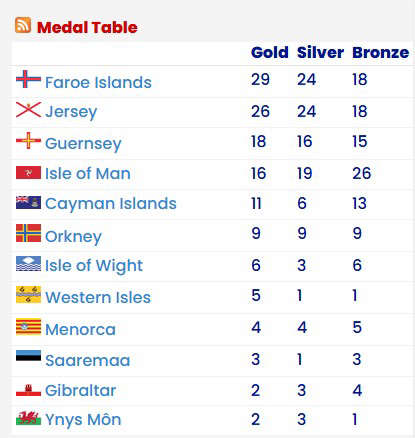Click the Isle of Man flag
Image resolution: width=415 pixels, height=438 pixels.
(28, 173)
